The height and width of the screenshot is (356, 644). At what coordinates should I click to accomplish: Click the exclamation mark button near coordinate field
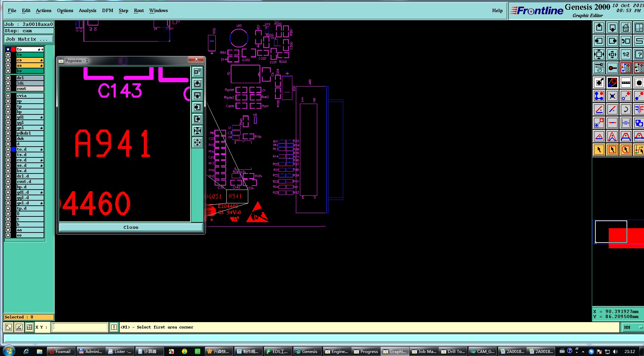pos(114,327)
